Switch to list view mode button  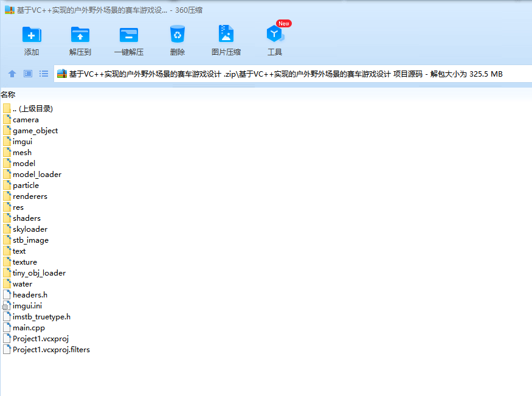43,74
